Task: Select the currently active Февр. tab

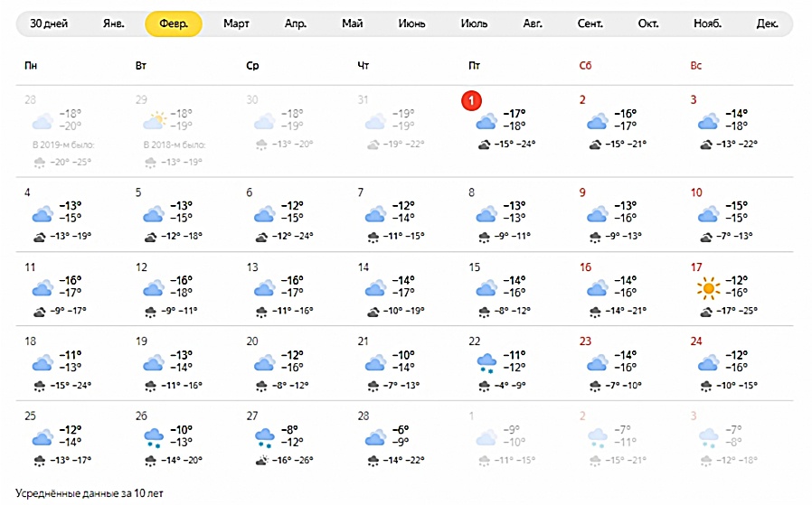Action: pos(173,23)
